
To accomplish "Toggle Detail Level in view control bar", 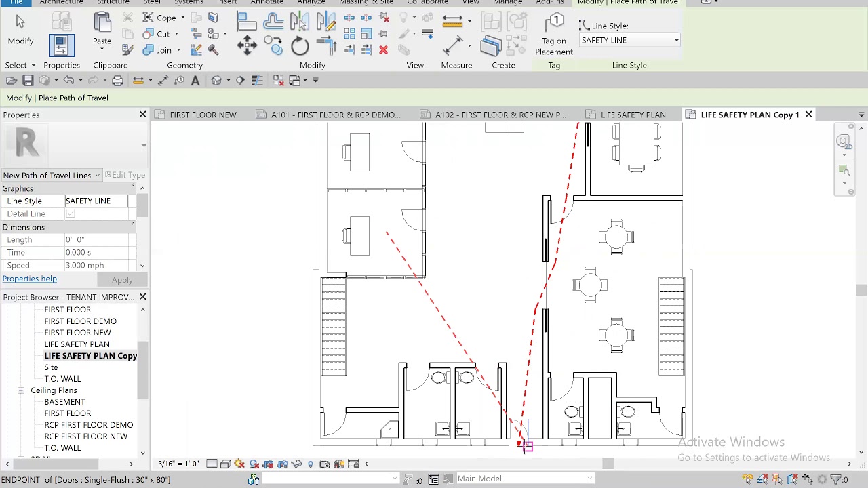I will coord(212,464).
